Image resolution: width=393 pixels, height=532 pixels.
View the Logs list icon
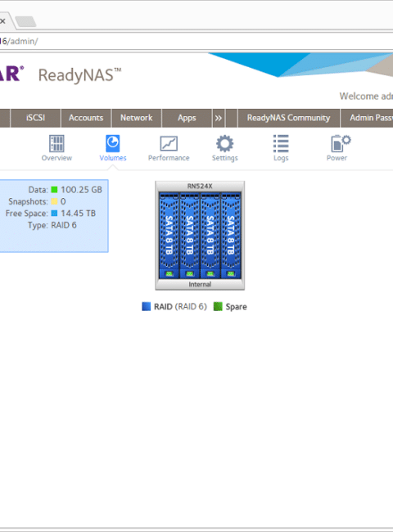(281, 143)
